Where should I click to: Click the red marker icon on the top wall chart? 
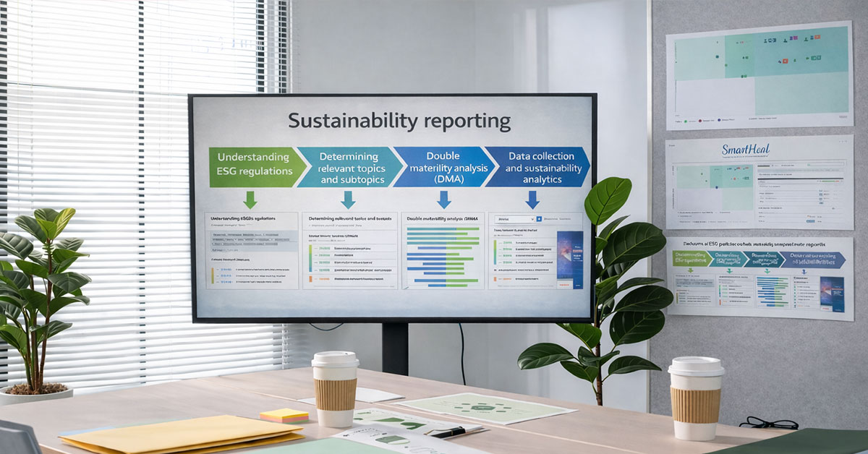[817, 38]
